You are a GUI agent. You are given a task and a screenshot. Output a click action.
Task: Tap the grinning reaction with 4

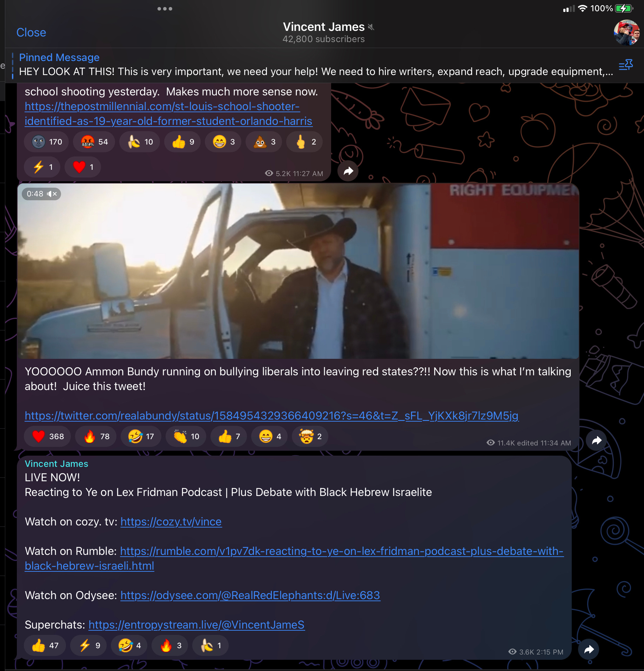coord(269,436)
